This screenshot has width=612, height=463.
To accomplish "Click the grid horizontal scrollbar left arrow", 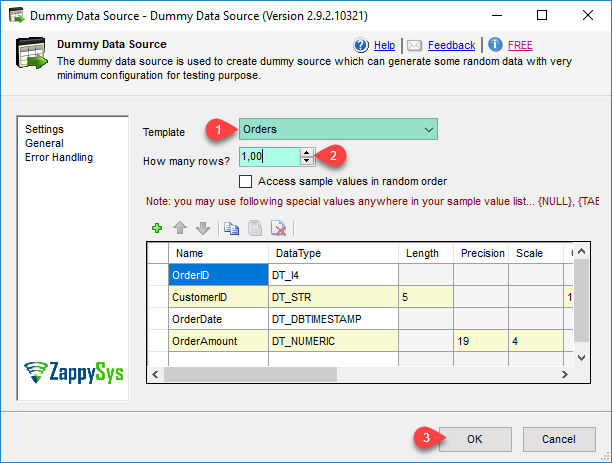I will (x=155, y=374).
